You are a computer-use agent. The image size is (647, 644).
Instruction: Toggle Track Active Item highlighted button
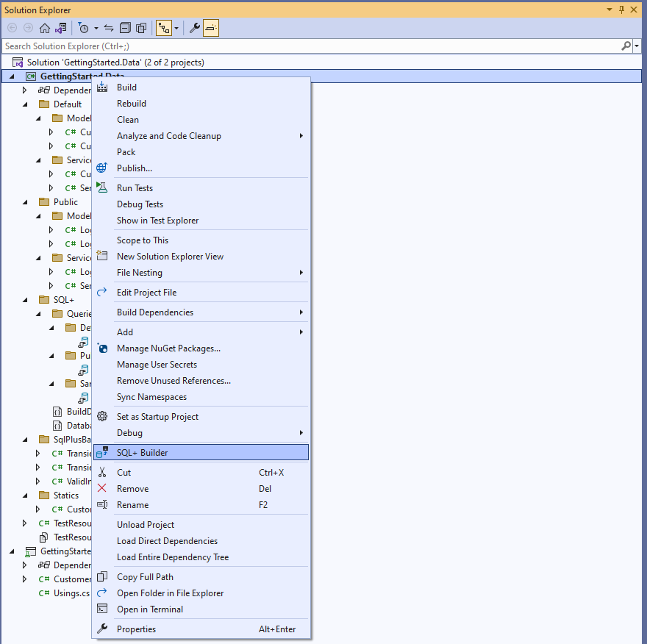click(164, 28)
